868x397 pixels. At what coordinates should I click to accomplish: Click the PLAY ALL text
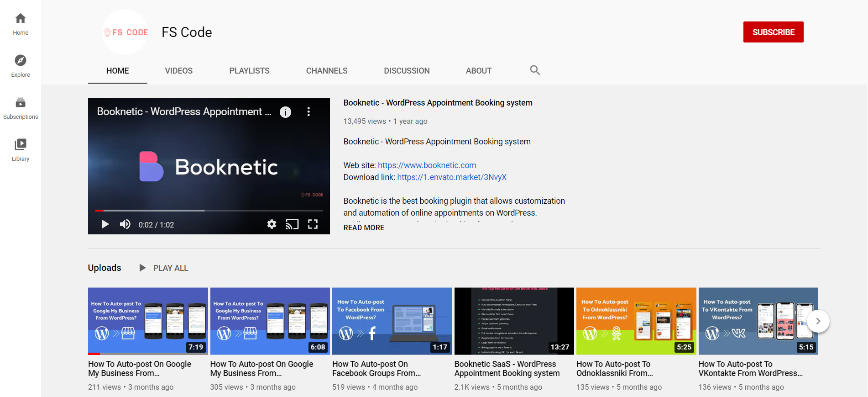[x=171, y=268]
